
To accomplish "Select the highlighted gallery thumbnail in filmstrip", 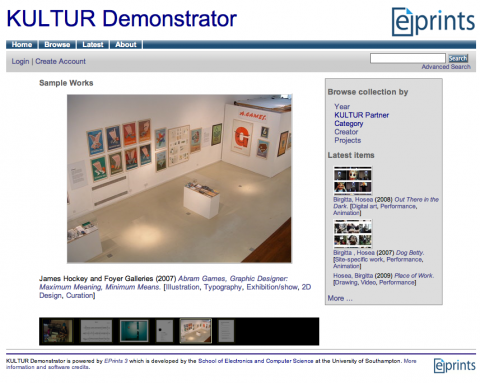I will pos(196,331).
